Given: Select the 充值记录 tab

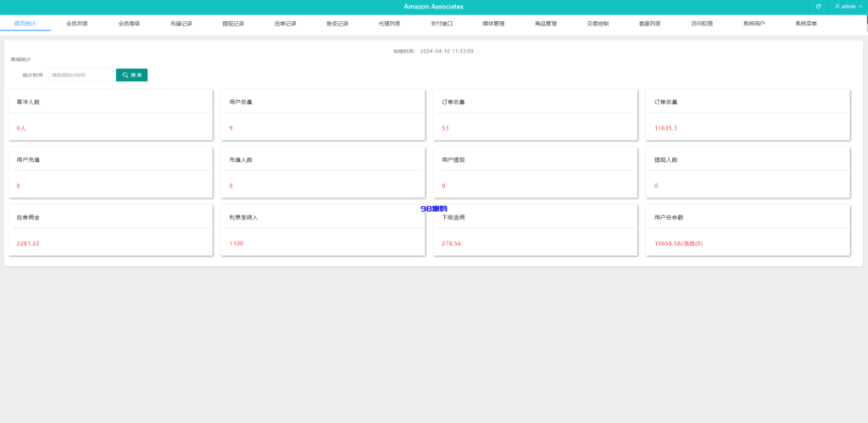Looking at the screenshot, I should pyautogui.click(x=181, y=24).
